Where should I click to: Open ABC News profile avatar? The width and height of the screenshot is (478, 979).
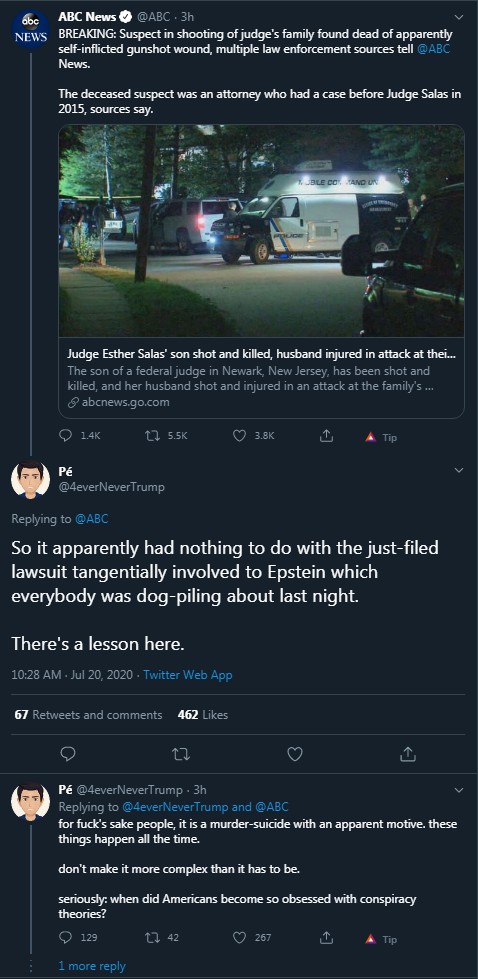31,29
